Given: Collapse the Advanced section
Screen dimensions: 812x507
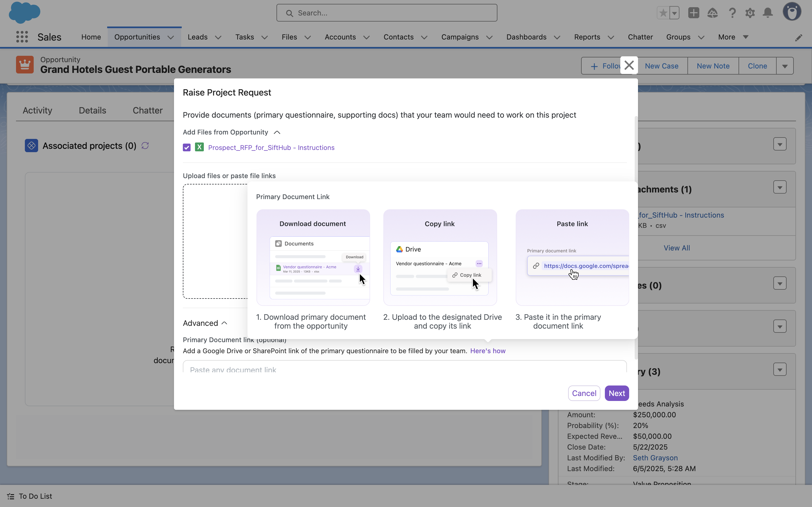Looking at the screenshot, I should click(x=224, y=323).
